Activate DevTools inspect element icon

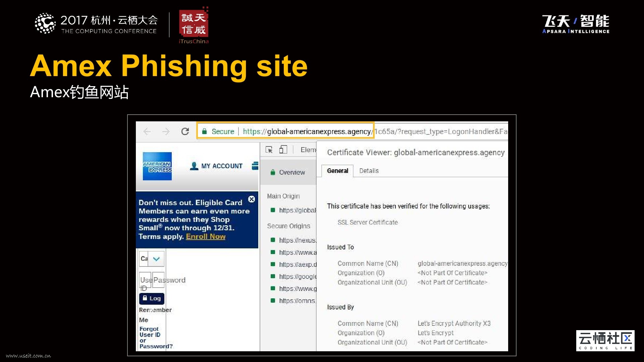click(x=269, y=149)
